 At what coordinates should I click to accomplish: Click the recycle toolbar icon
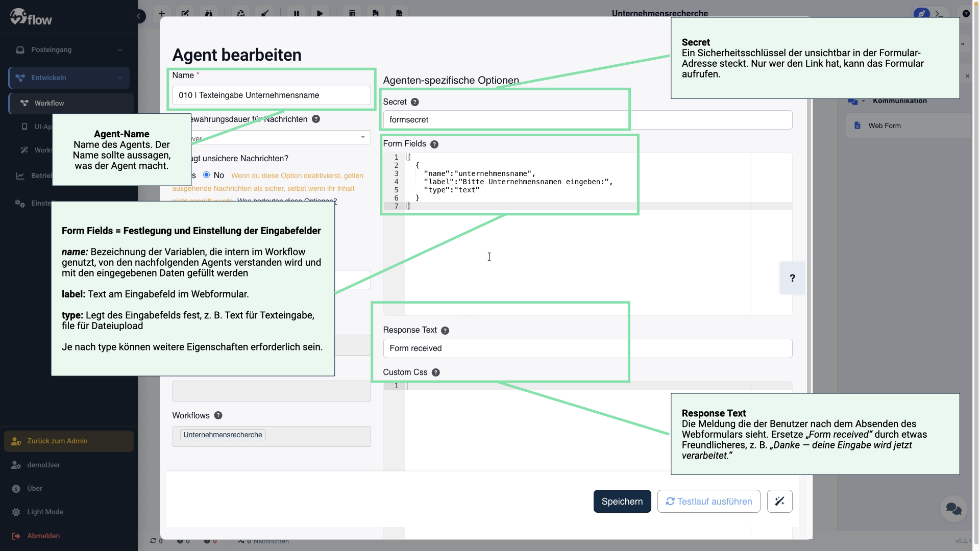pyautogui.click(x=241, y=13)
